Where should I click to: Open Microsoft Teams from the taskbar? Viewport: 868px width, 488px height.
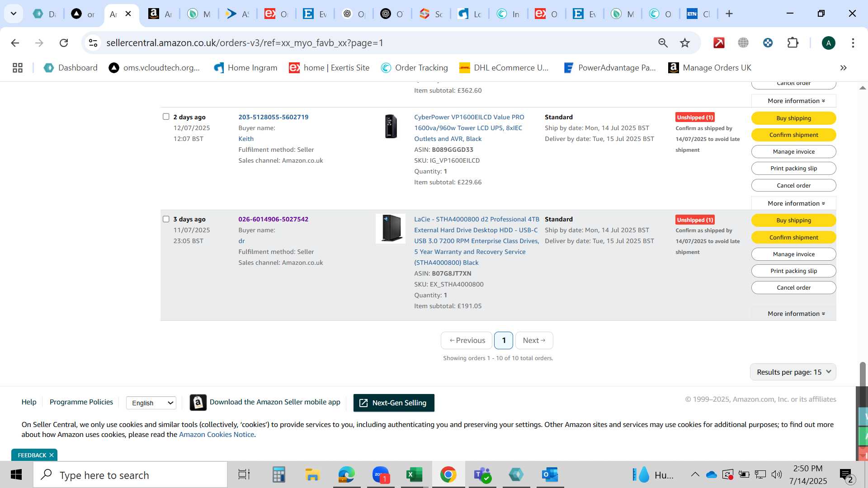click(x=482, y=475)
